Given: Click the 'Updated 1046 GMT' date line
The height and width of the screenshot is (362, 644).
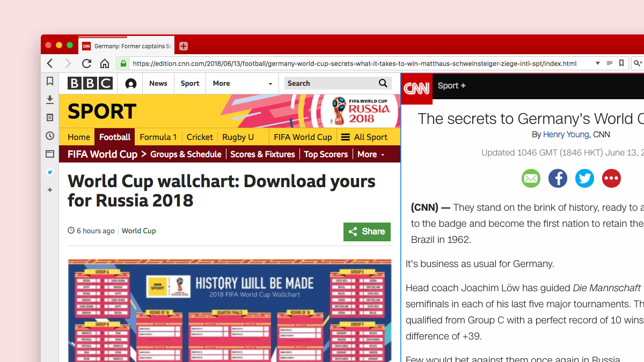Looking at the screenshot, I should (x=562, y=153).
